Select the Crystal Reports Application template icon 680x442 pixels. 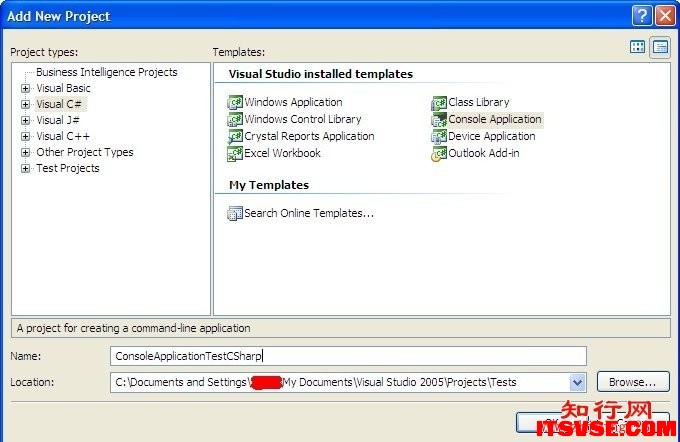click(x=235, y=136)
